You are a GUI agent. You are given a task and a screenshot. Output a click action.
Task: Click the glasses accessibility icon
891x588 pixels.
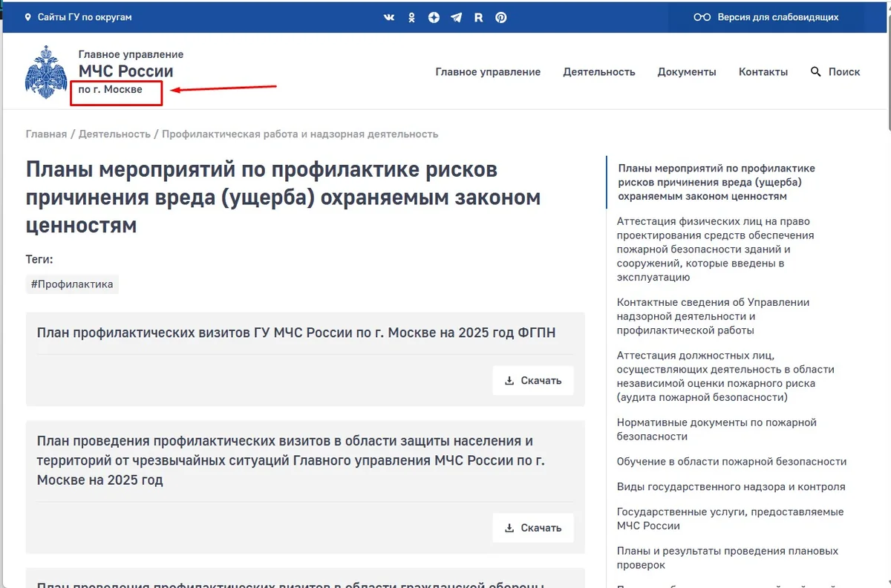pos(702,17)
